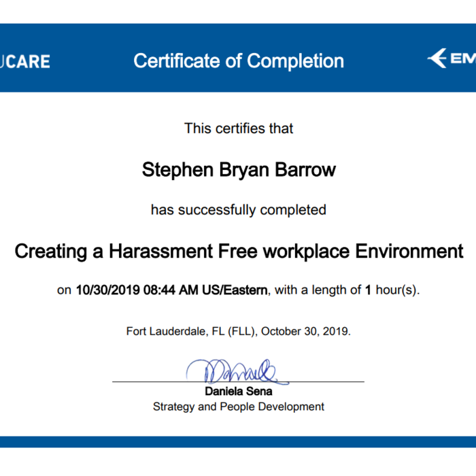This screenshot has width=476, height=476.
Task: Click the 'This certifies that' line
Action: tap(239, 129)
